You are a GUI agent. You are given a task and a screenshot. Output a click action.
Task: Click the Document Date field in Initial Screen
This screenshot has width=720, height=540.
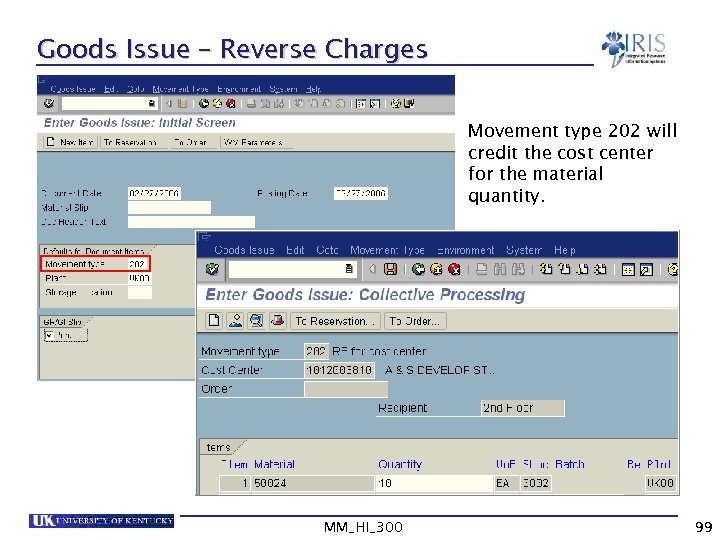click(154, 193)
